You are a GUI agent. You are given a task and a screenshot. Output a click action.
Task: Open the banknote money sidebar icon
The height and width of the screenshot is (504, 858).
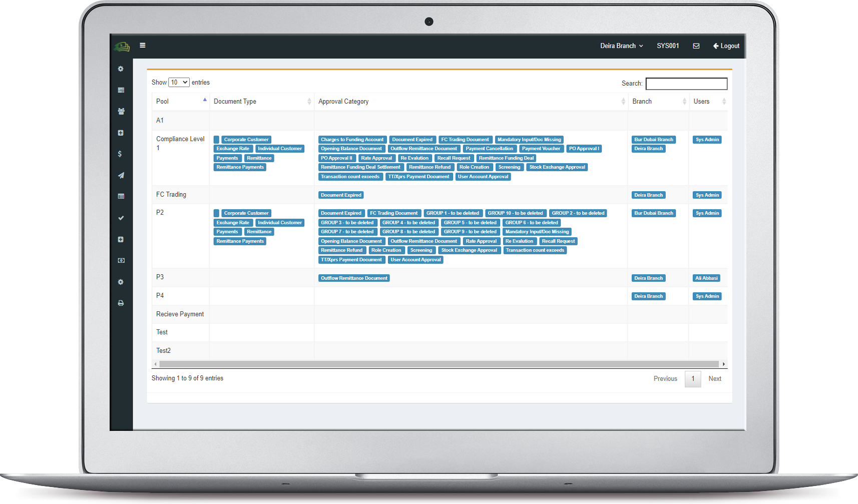[x=121, y=260]
